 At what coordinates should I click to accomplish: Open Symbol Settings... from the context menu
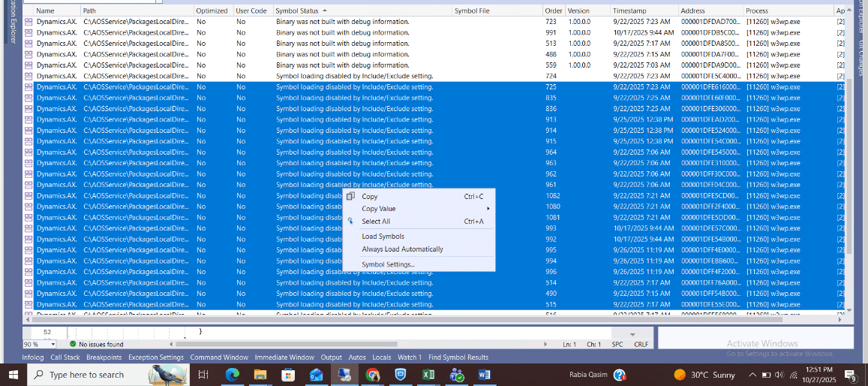pyautogui.click(x=388, y=264)
